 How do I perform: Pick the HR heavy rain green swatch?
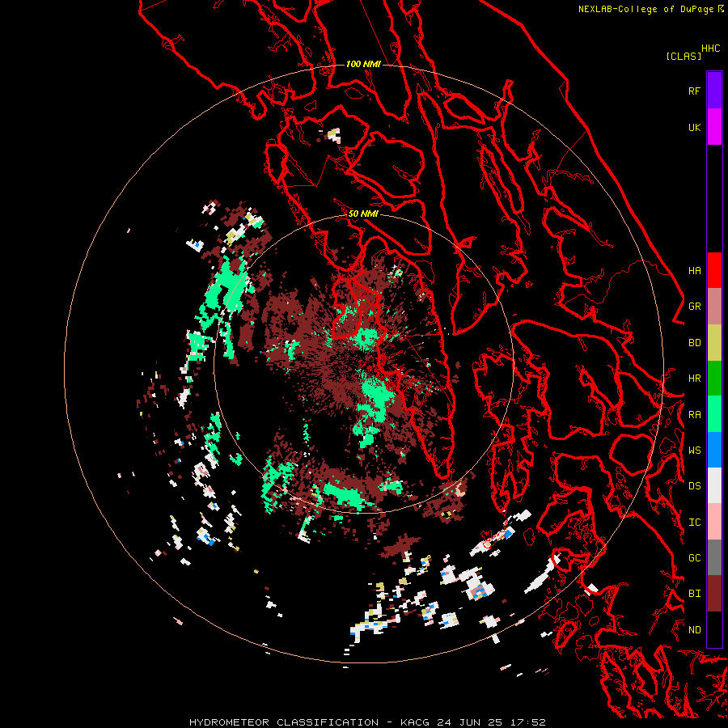click(714, 378)
